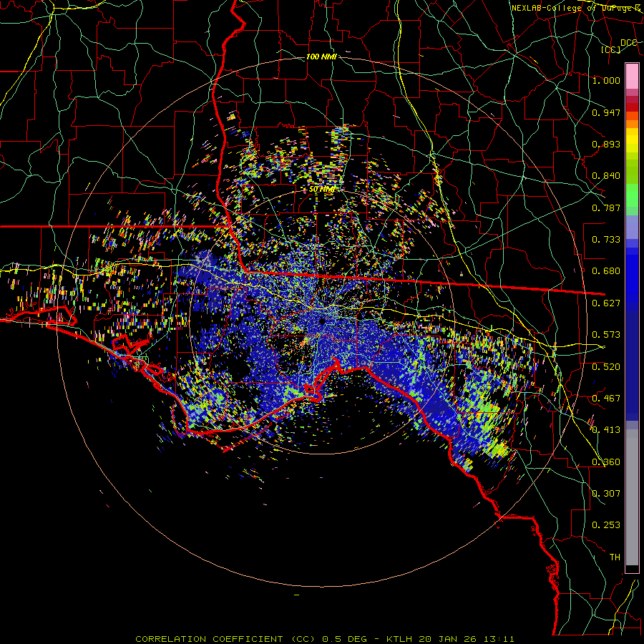Select the 0.307 scale value
644x644 pixels.
tap(606, 494)
